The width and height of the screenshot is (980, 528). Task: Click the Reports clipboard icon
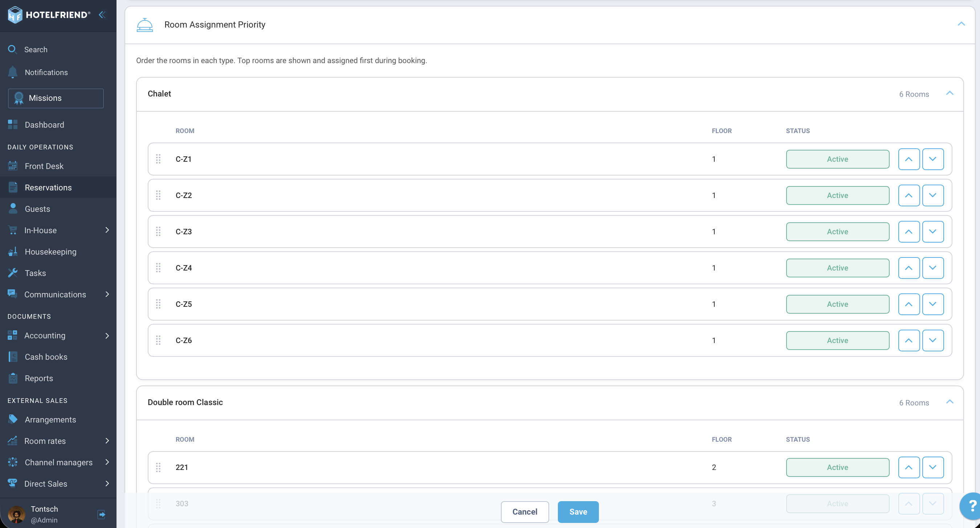13,378
